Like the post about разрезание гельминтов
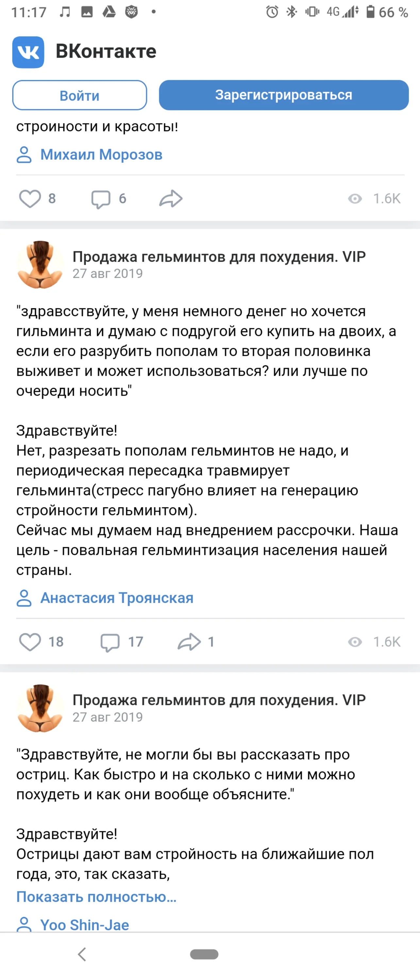This screenshot has height=980, width=420. pyautogui.click(x=31, y=642)
